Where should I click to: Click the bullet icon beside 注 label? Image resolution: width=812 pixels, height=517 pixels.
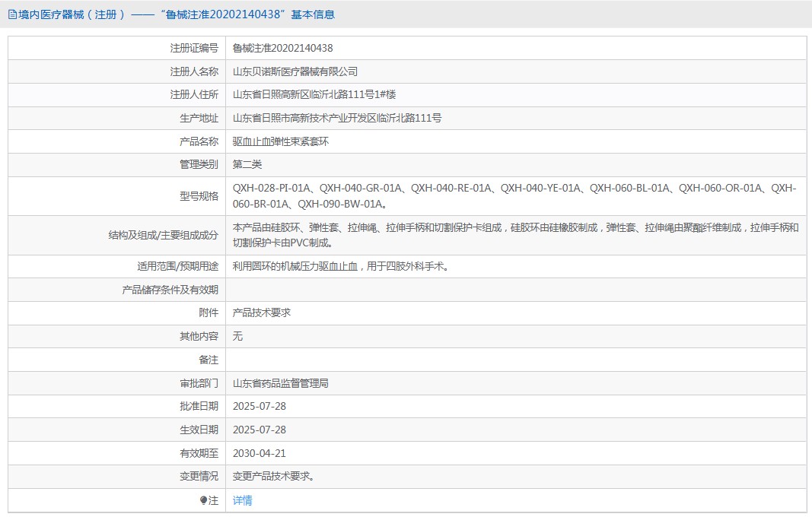(203, 500)
